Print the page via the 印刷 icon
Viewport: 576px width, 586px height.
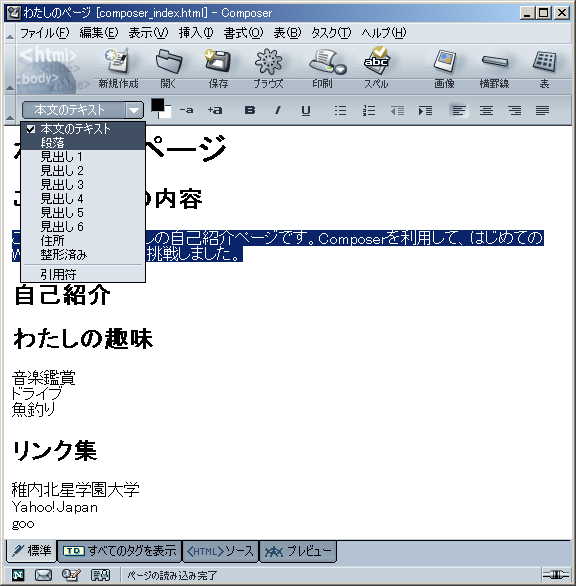pos(324,67)
